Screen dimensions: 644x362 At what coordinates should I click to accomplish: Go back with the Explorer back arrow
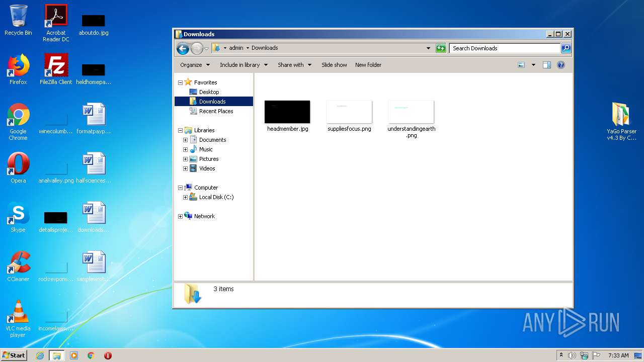tap(183, 48)
